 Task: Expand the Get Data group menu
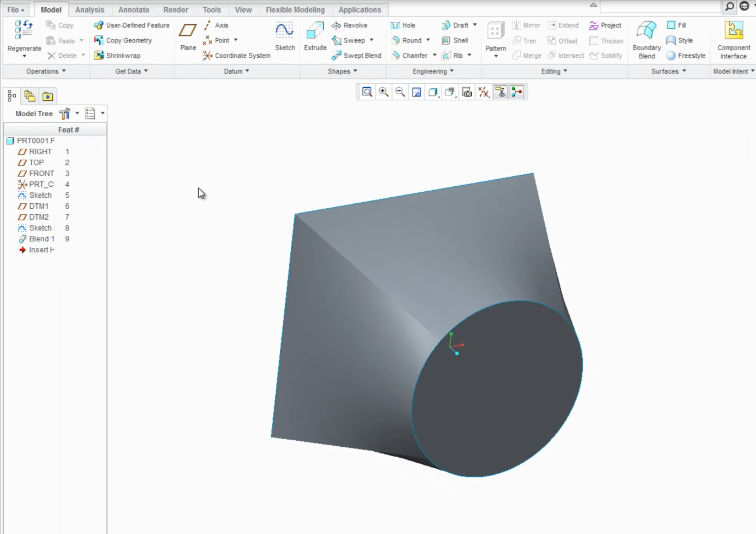pos(131,71)
